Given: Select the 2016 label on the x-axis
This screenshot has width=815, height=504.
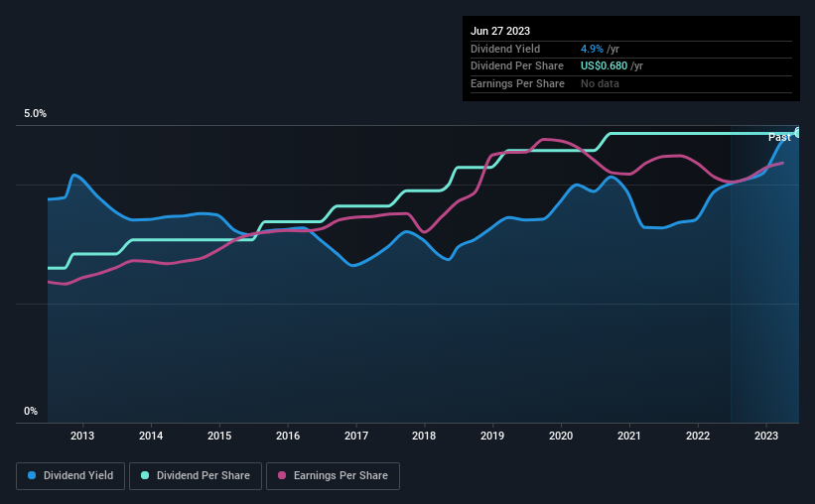Looking at the screenshot, I should (288, 436).
